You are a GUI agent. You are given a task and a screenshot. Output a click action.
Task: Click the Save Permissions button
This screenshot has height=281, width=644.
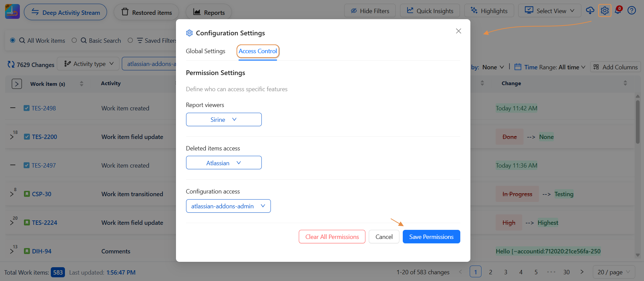pyautogui.click(x=431, y=237)
